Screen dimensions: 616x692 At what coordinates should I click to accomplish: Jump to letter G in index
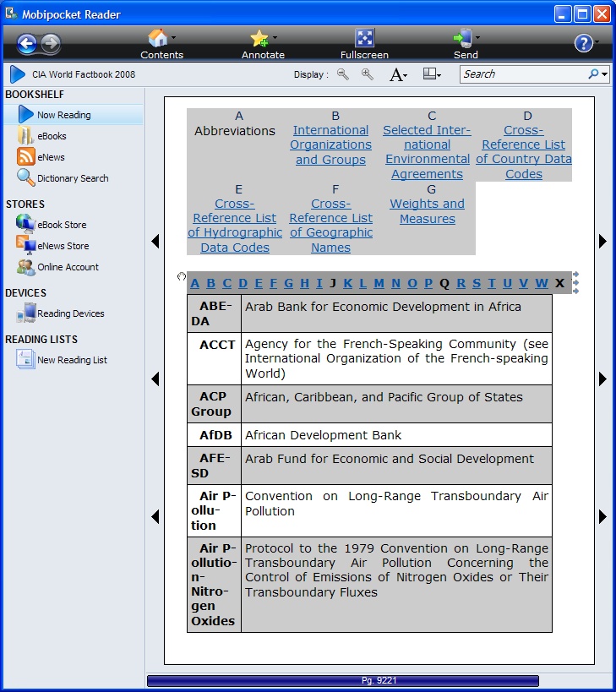coord(289,283)
